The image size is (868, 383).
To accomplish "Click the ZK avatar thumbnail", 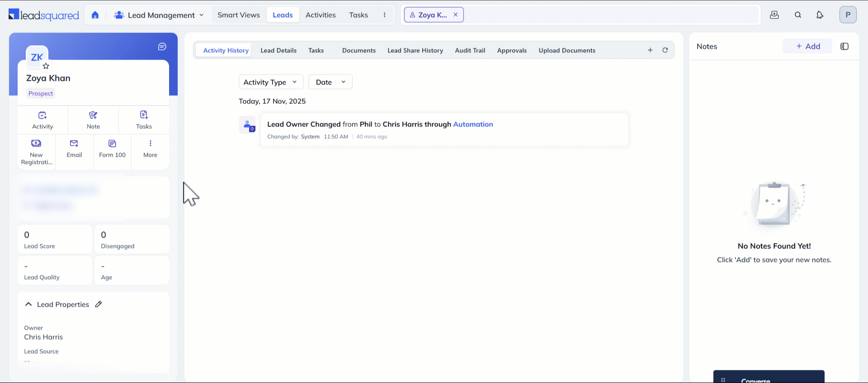I will pyautogui.click(x=37, y=57).
